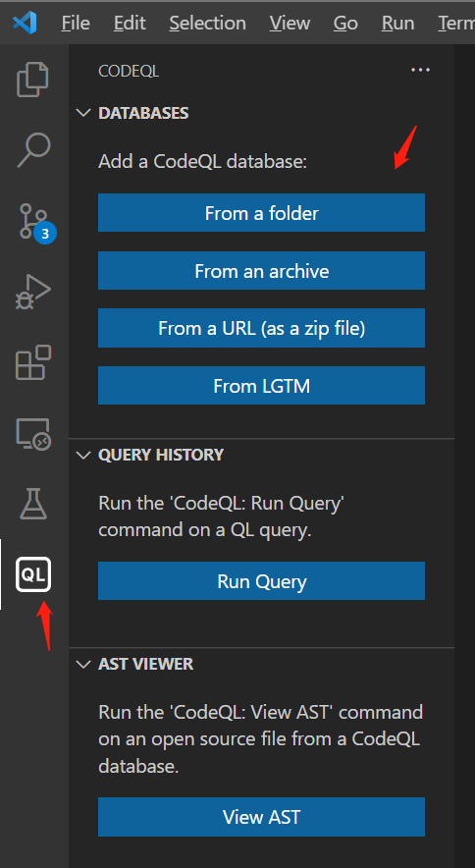Image resolution: width=475 pixels, height=868 pixels.
Task: Open the Selection menu
Action: click(x=208, y=23)
